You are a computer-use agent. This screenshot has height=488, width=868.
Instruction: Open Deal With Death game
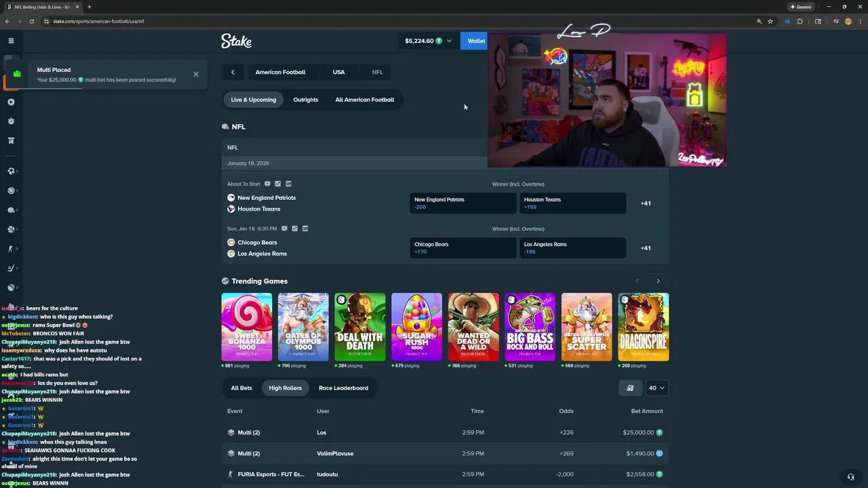pos(360,327)
